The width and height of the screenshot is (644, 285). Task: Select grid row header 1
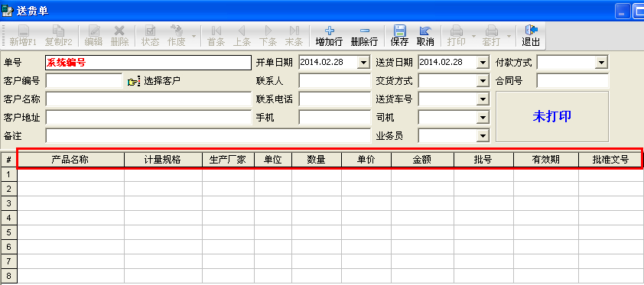click(x=8, y=174)
